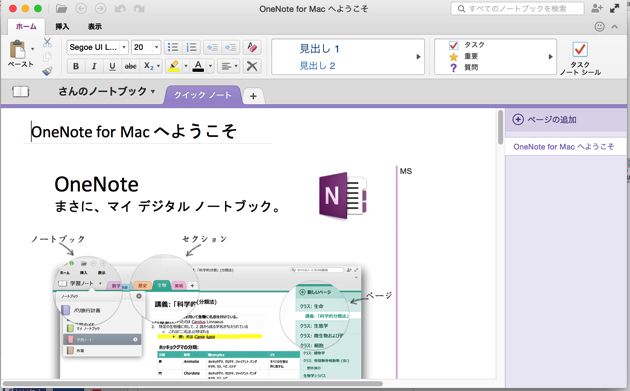Open the font color dropdown arrow
The width and height of the screenshot is (630, 391).
(x=210, y=66)
